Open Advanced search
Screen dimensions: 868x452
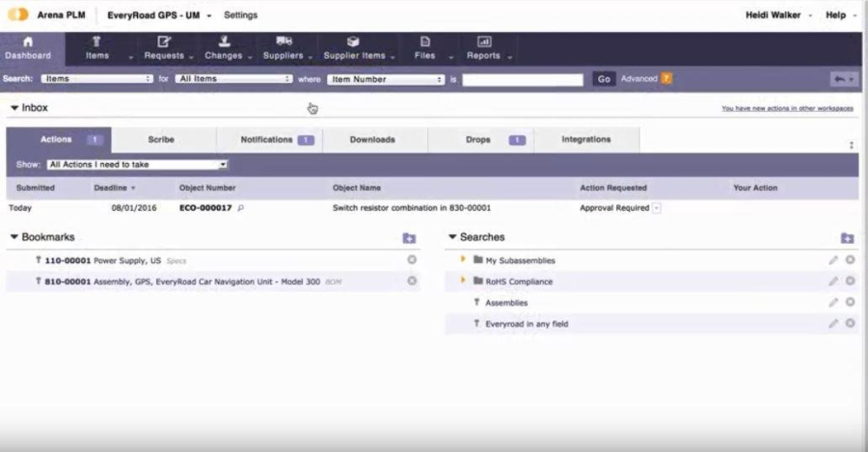(x=639, y=79)
